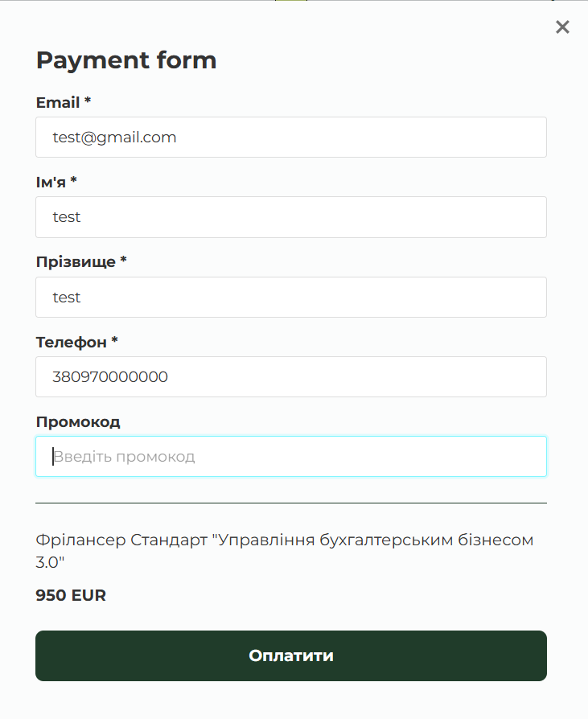This screenshot has height=719, width=588.
Task: Click the asterisk beside Телефон
Action: (x=114, y=342)
